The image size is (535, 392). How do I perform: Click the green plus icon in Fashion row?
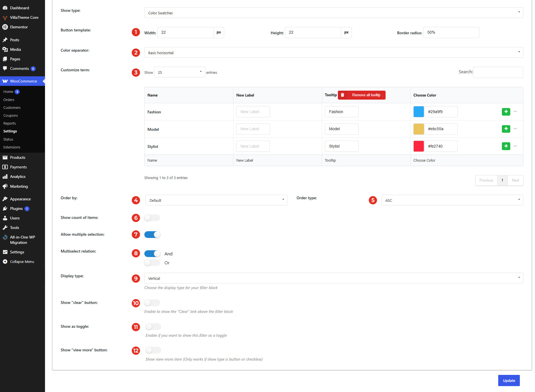pos(506,112)
